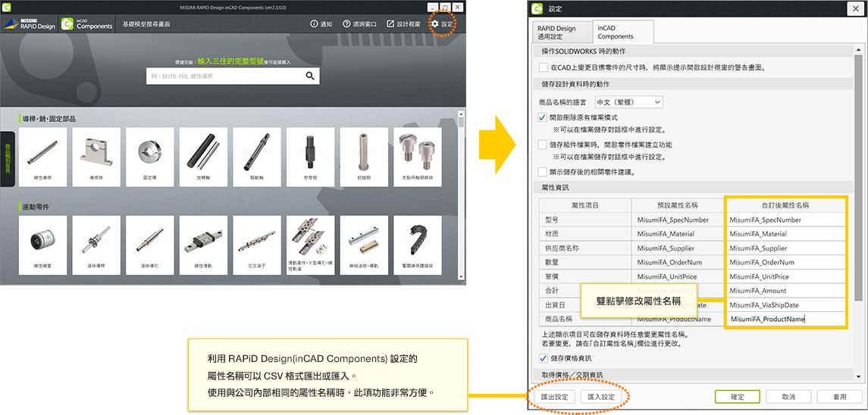Open 商品名稱的語言 language dropdown
This screenshot has height=415, width=868.
coord(628,102)
